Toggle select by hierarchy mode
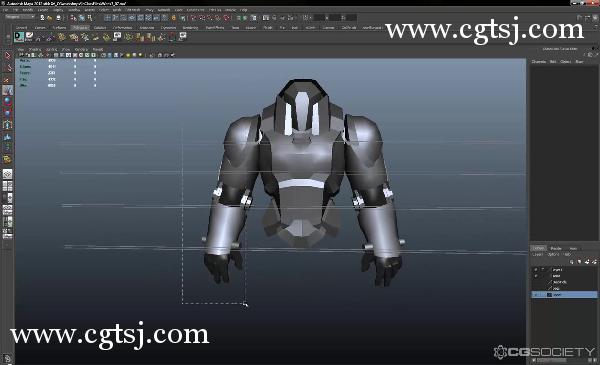The image size is (600, 365). (x=73, y=18)
